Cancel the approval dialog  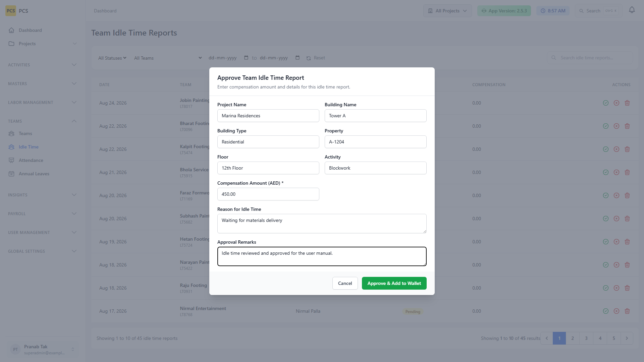pos(345,283)
